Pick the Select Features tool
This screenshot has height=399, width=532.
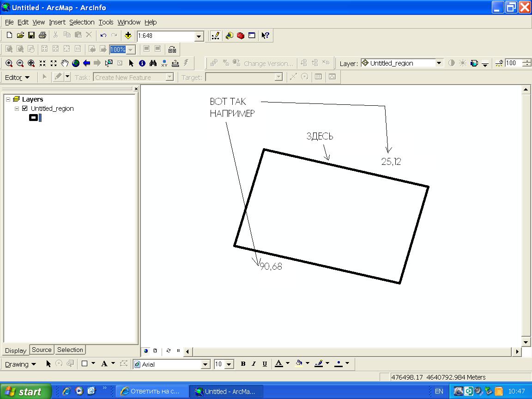(109, 63)
